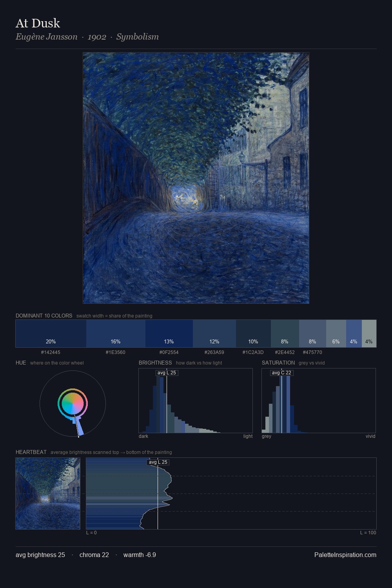
Task: Click hex code "#0F2554"
Action: click(169, 352)
